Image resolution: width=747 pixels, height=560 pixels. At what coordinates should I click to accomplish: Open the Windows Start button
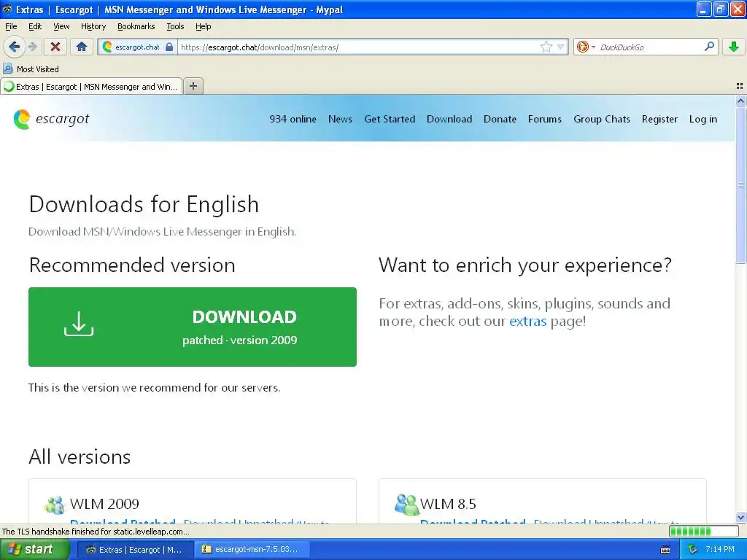click(34, 549)
